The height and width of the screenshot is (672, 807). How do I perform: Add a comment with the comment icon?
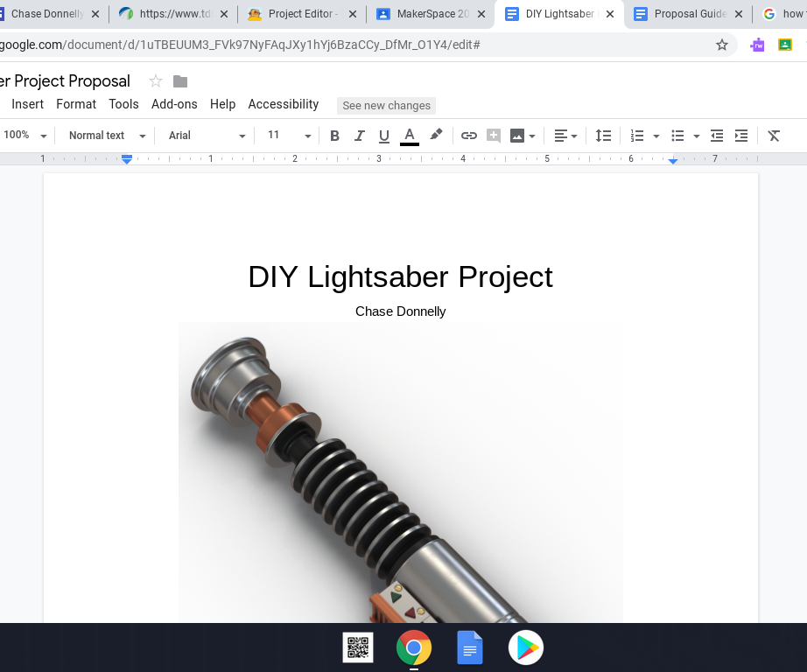pos(494,136)
